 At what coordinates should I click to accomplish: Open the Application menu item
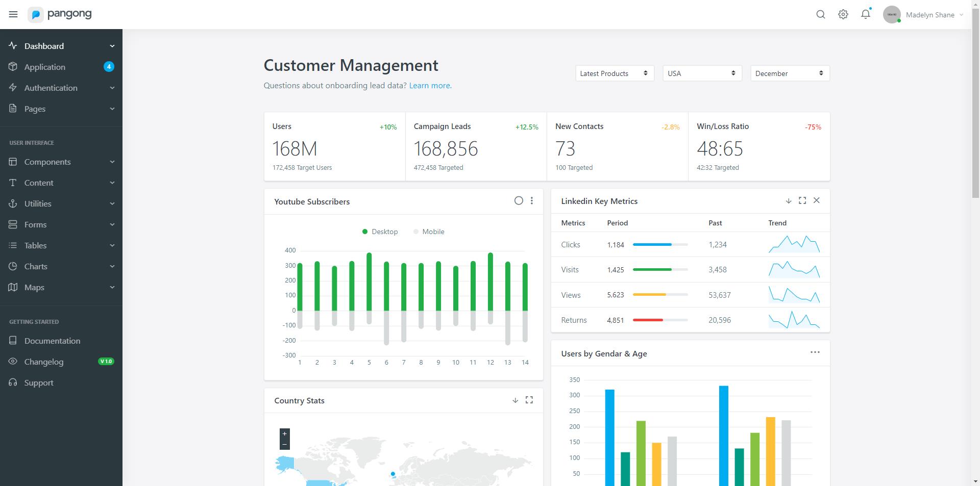61,67
